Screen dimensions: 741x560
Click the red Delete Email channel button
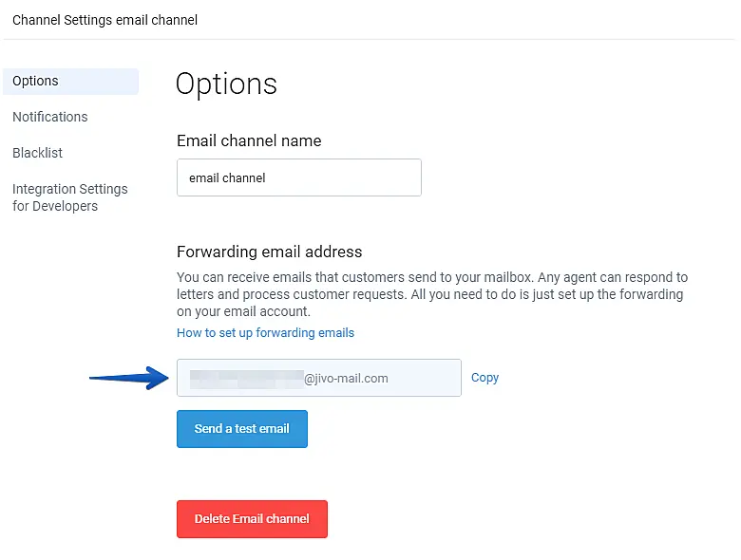(x=252, y=519)
